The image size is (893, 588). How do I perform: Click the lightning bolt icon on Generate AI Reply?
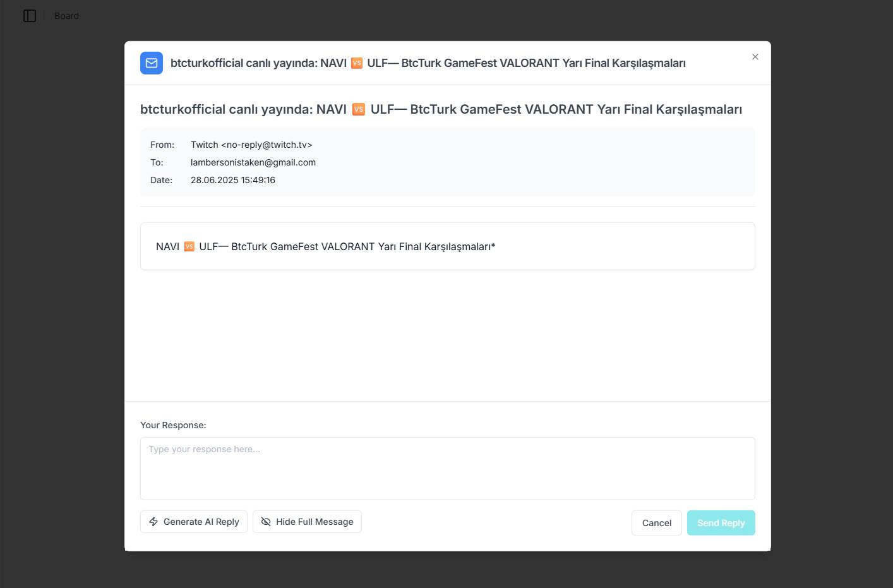pos(153,522)
